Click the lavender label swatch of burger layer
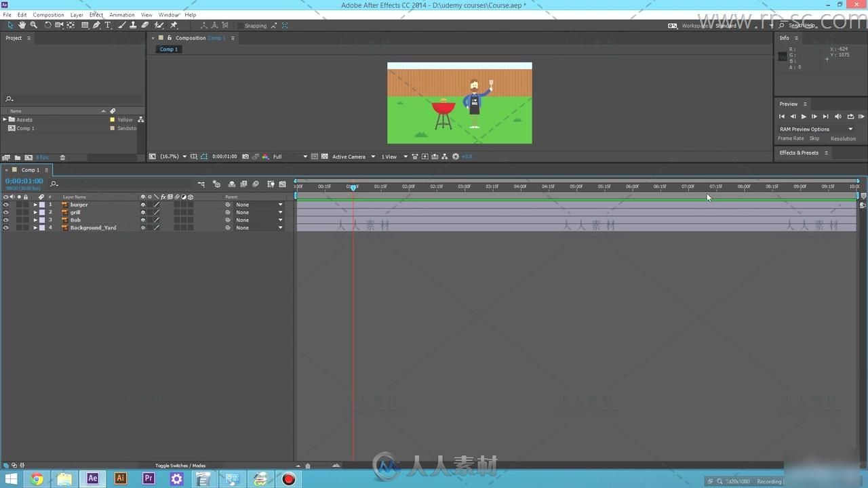This screenshot has height=488, width=868. tap(42, 205)
